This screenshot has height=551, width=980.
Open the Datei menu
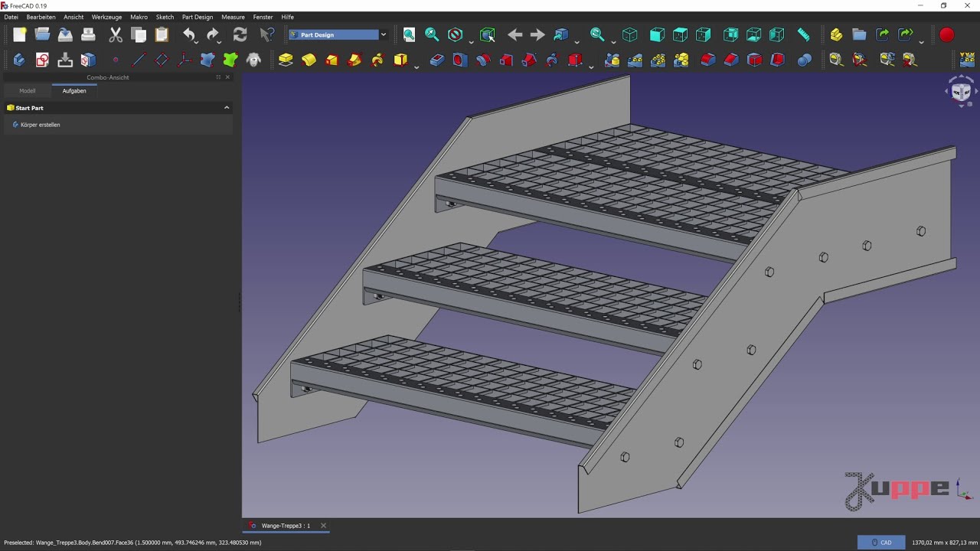click(11, 17)
